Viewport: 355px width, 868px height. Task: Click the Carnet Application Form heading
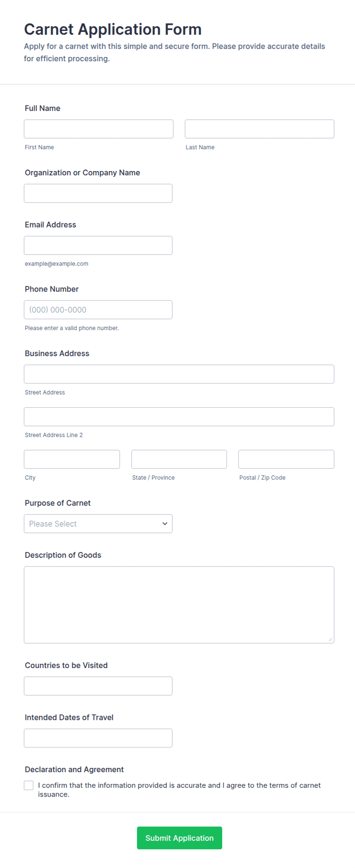pyautogui.click(x=113, y=29)
